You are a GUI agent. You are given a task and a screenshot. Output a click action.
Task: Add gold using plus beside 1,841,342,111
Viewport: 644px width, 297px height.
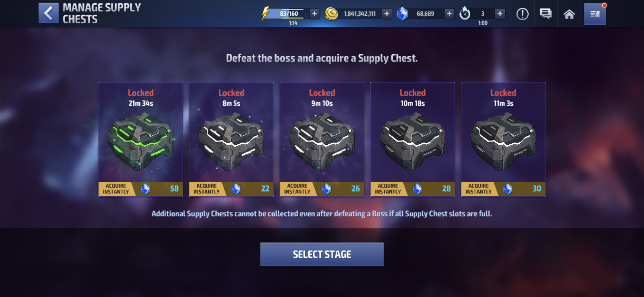[x=387, y=14]
